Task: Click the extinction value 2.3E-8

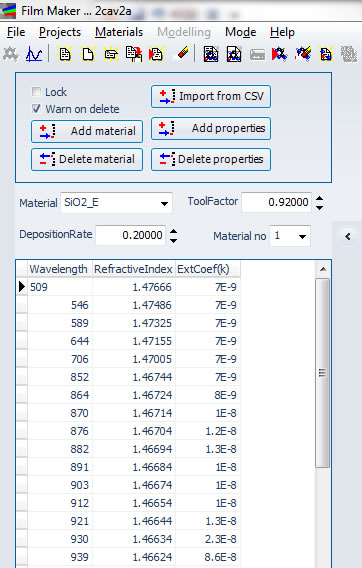Action: 208,539
